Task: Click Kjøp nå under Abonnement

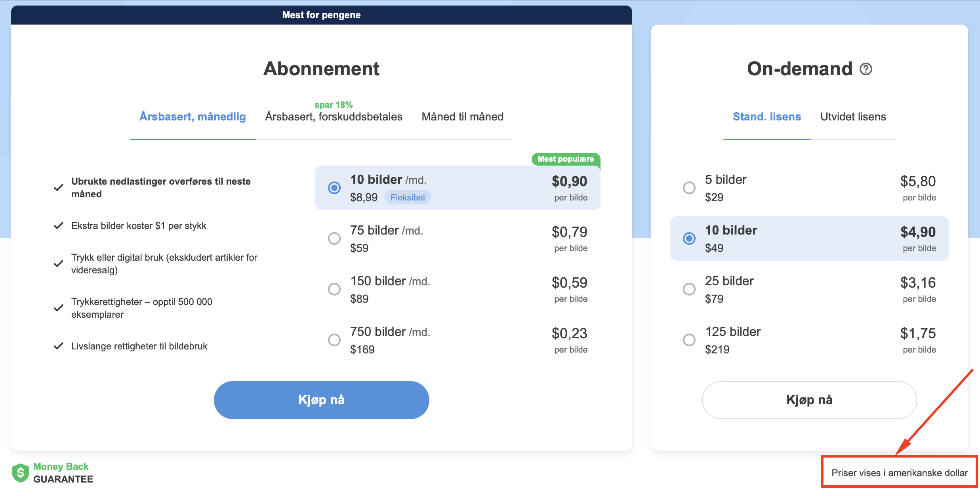Action: point(321,400)
